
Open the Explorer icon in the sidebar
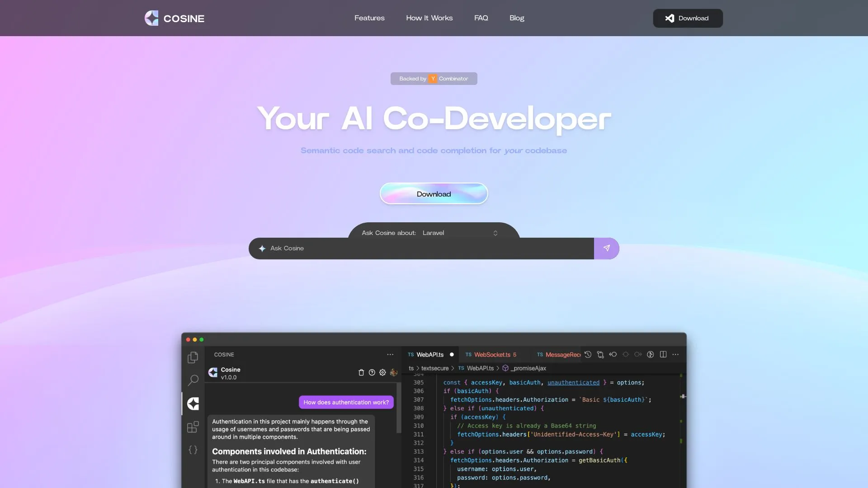(x=193, y=357)
